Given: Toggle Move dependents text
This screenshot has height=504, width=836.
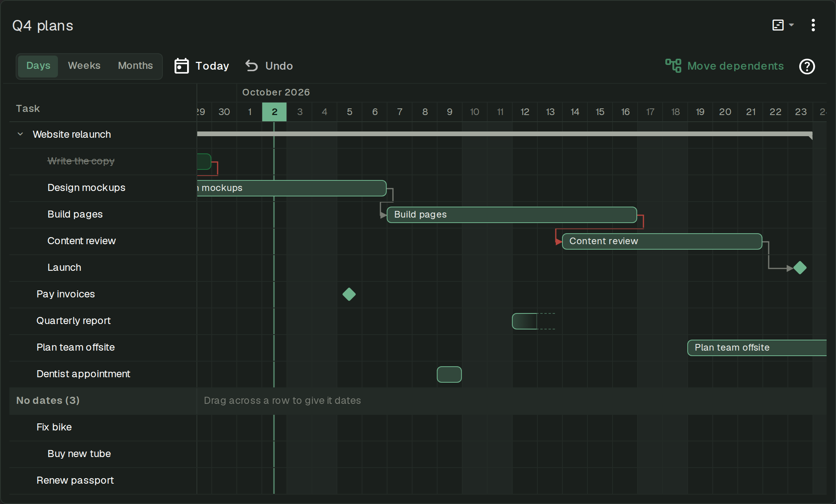Looking at the screenshot, I should (x=735, y=66).
